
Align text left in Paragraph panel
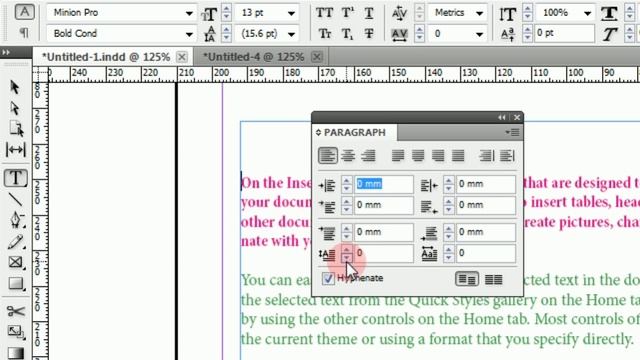[328, 156]
